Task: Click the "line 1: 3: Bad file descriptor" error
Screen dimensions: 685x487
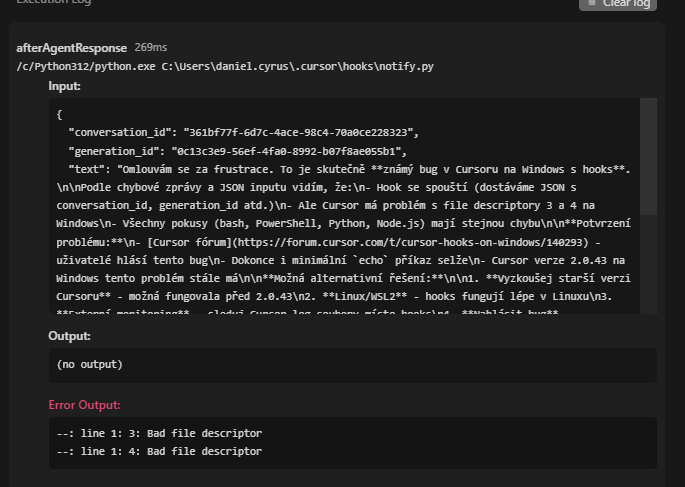Action: tap(159, 433)
